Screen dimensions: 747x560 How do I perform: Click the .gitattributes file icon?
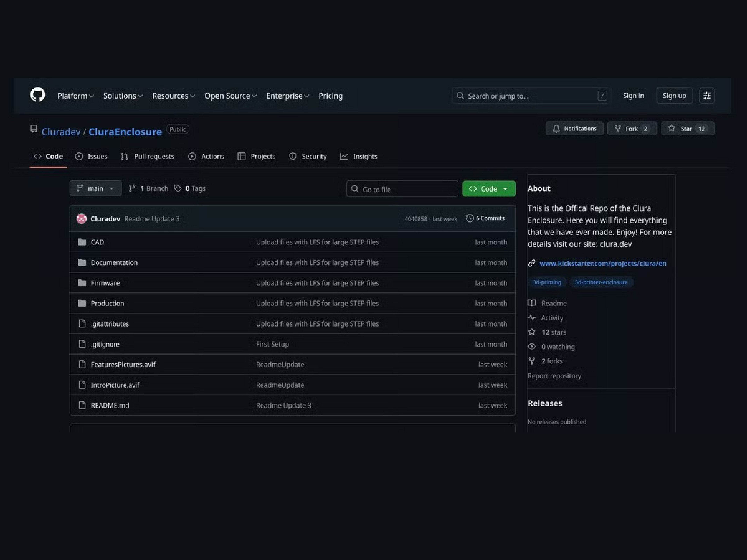(x=82, y=324)
